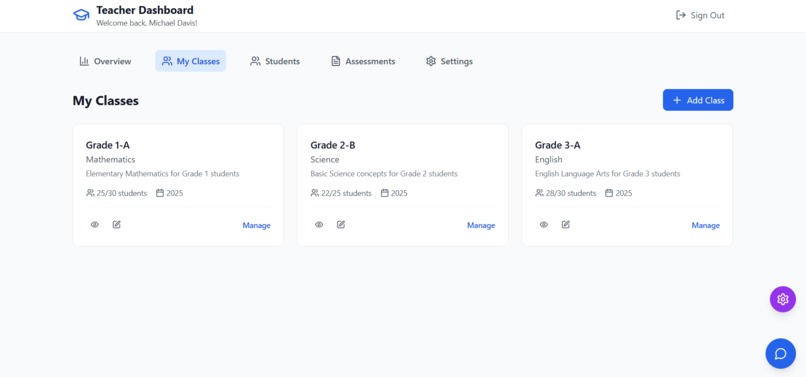Open the blue chat bubble floating button

click(780, 353)
